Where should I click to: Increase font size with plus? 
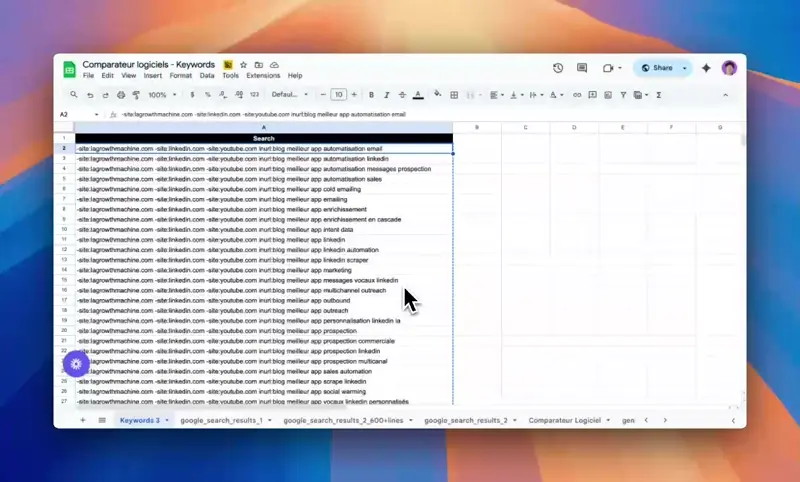pos(354,95)
